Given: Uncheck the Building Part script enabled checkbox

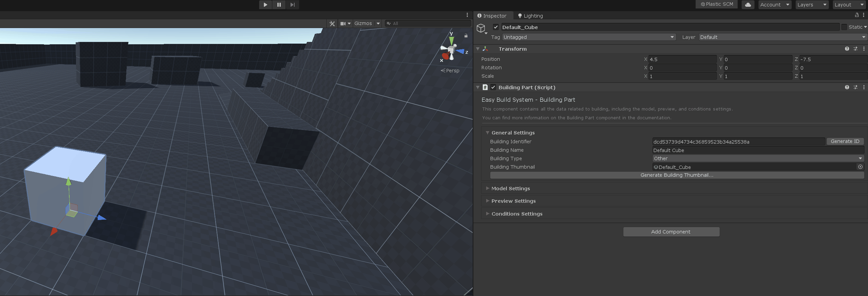Looking at the screenshot, I should [493, 88].
